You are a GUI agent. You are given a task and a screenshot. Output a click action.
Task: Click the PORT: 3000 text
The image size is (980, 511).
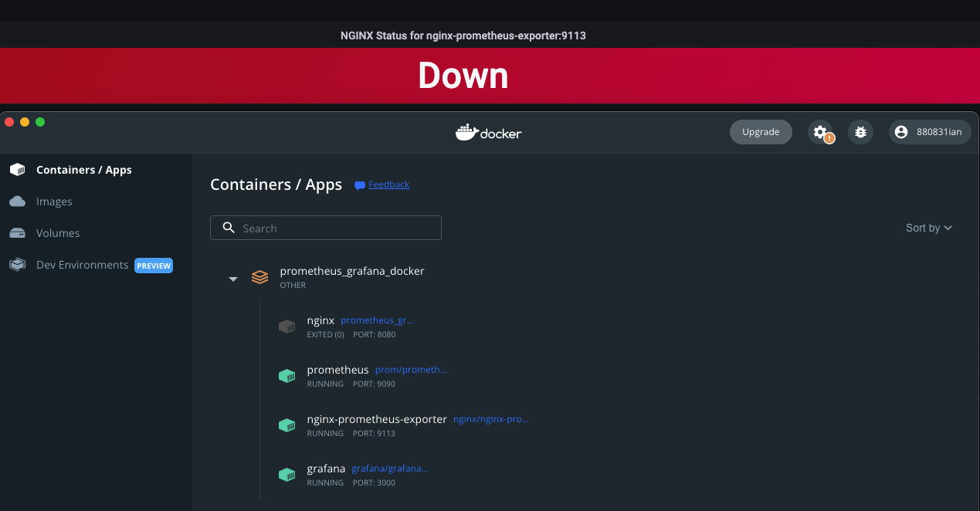coord(374,482)
